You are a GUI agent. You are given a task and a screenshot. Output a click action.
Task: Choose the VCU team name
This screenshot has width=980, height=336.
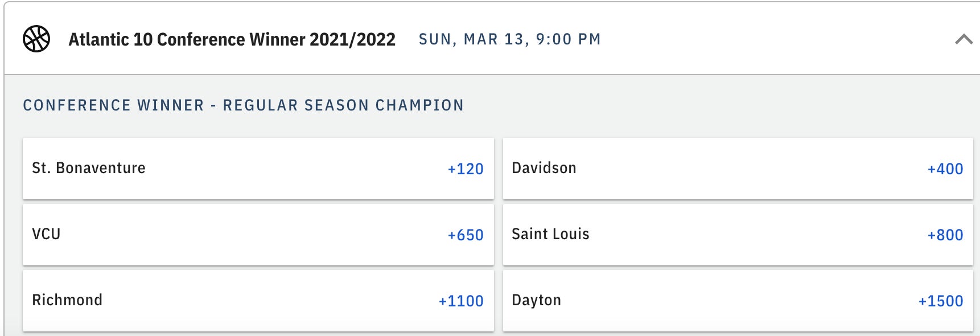point(46,234)
